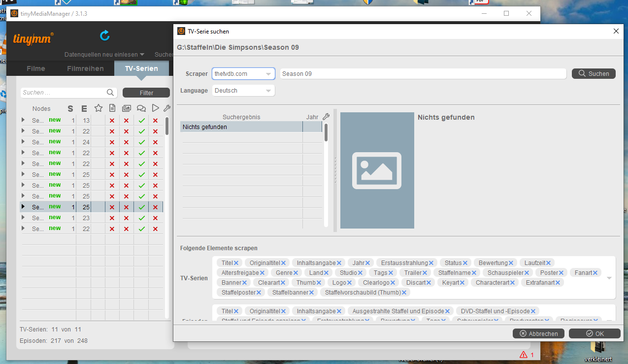Remove the Characterart tag via its x

pyautogui.click(x=513, y=283)
